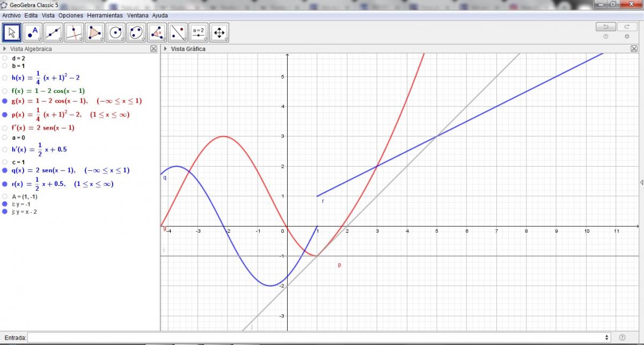Pick the Perpendicular Line tool
Image resolution: width=644 pixels, height=345 pixels.
pyautogui.click(x=74, y=33)
